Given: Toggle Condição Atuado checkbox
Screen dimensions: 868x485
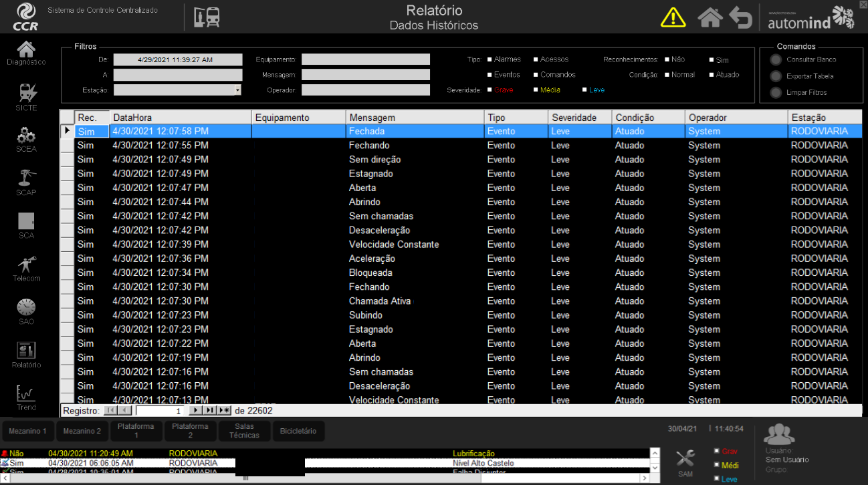Looking at the screenshot, I should (x=712, y=75).
